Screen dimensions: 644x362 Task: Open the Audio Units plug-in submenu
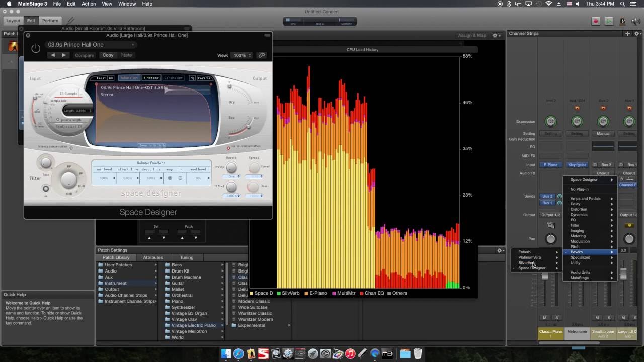(590, 272)
